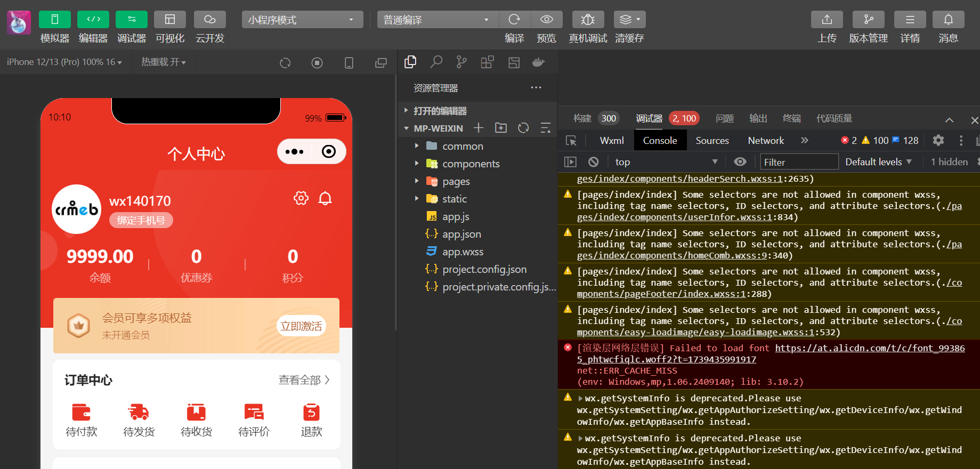Open DevTools settings gear icon

pyautogui.click(x=938, y=141)
